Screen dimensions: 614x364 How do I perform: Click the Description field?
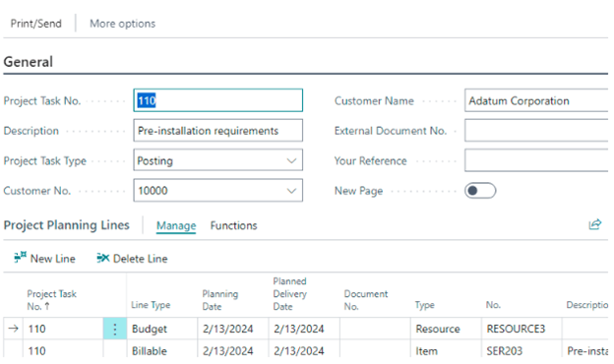click(x=218, y=130)
